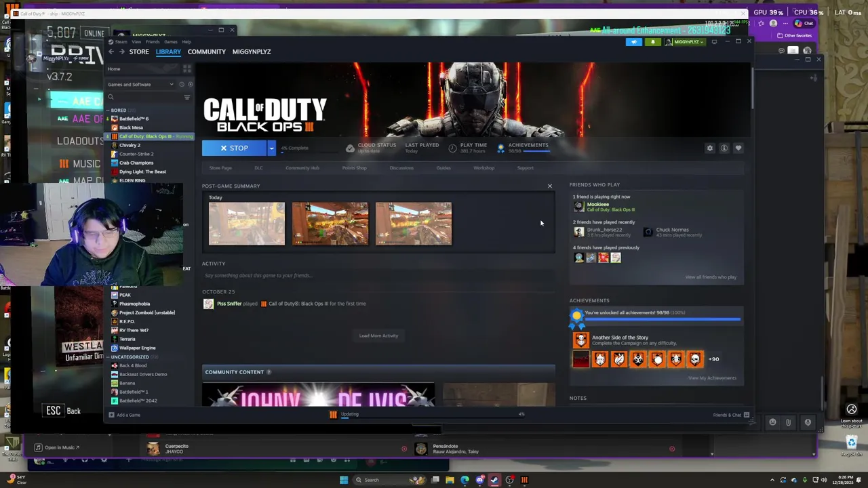Click the community content help question mark

coord(269,372)
